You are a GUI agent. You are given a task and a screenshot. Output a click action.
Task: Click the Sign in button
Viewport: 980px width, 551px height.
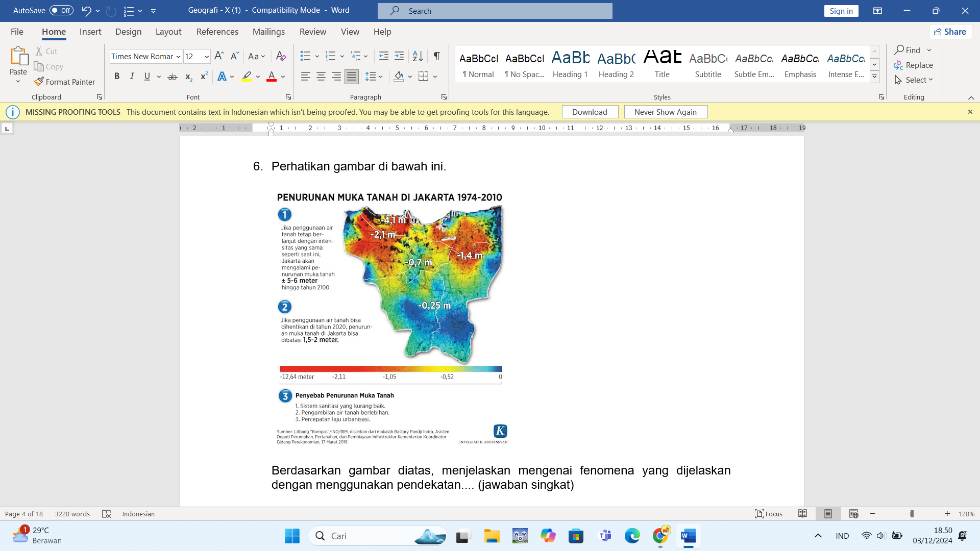pyautogui.click(x=841, y=11)
